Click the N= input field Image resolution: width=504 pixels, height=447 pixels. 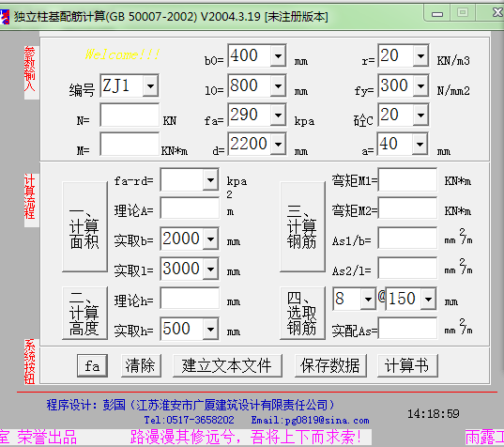point(130,116)
